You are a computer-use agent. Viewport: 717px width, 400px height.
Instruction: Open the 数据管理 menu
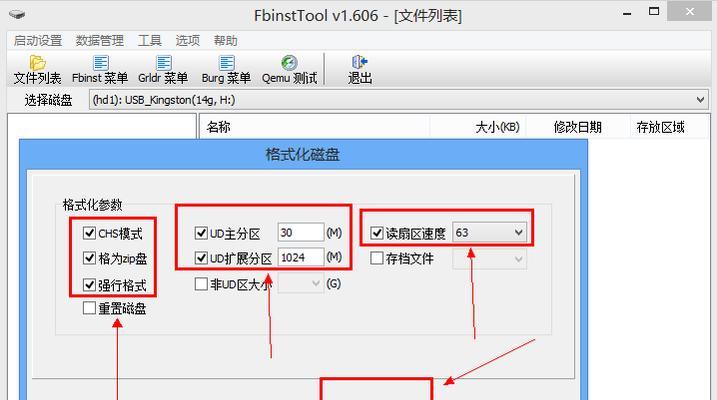pyautogui.click(x=100, y=41)
